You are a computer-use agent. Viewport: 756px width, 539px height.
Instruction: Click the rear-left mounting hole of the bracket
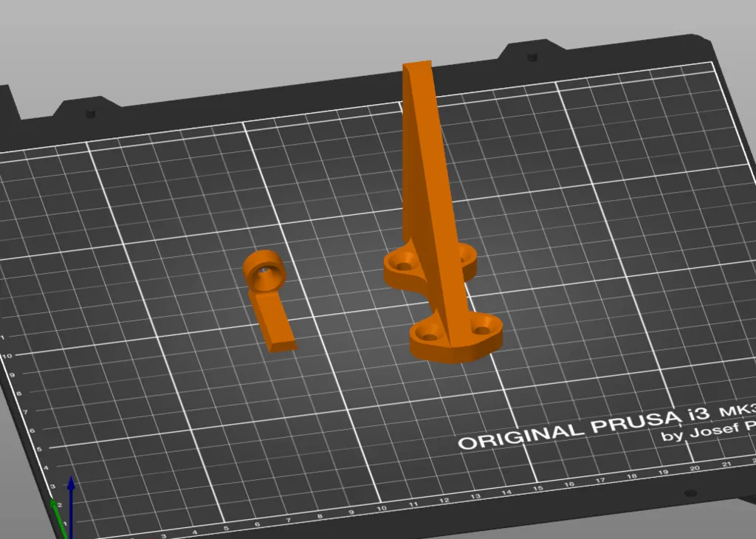[402, 261]
